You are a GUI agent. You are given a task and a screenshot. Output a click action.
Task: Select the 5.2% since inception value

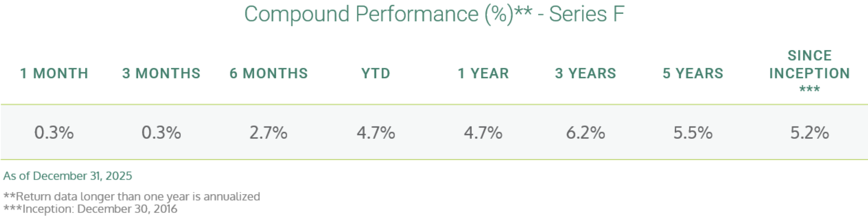click(x=810, y=132)
